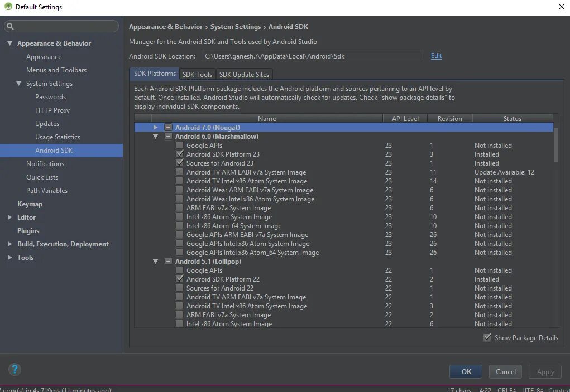Expand Android 7.0 (Nougat) row

[x=156, y=127]
